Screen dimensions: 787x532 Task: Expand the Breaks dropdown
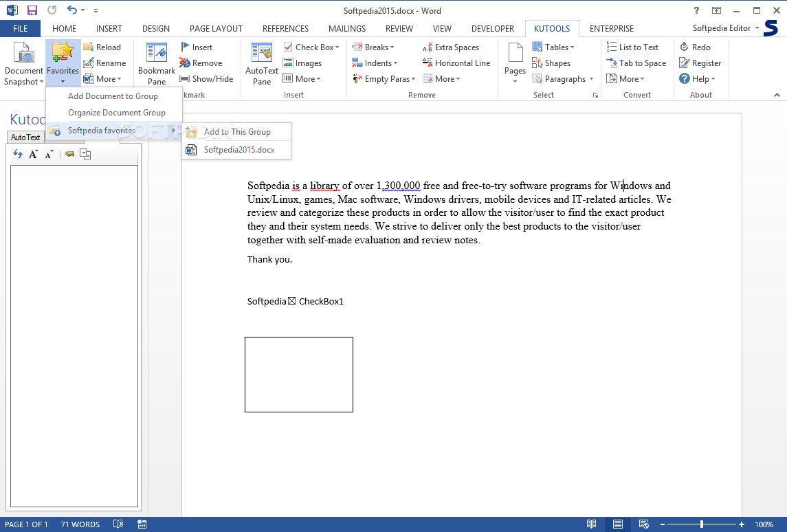[x=392, y=47]
